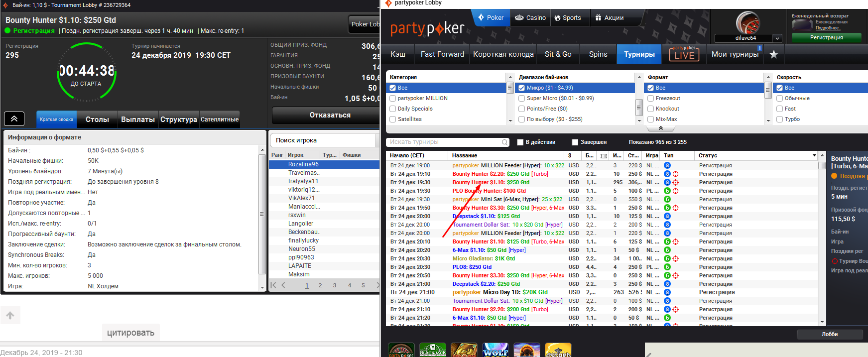
Task: Click the dilave64 roulette avatar picture
Action: [x=747, y=23]
